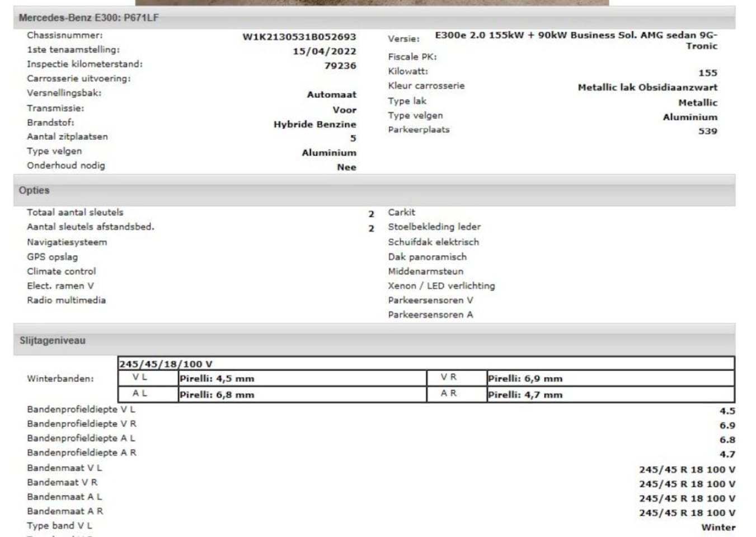
Task: Click Bandenprofieldiepte A R value 4.7
Action: [x=727, y=454]
